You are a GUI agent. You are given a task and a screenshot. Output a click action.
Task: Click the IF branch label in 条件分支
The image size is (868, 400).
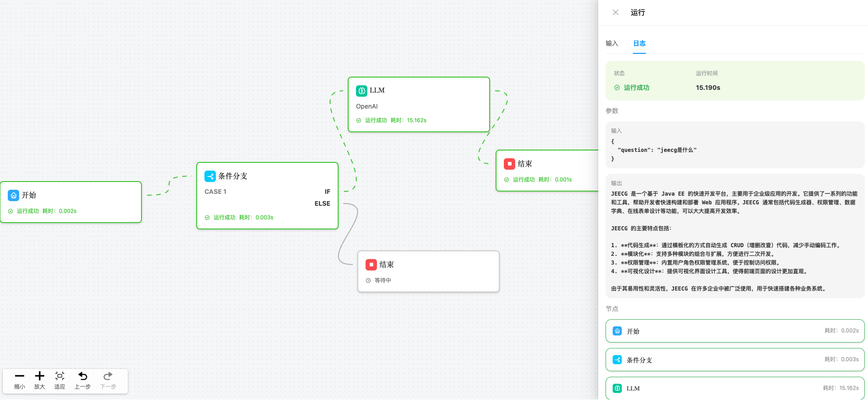(327, 192)
